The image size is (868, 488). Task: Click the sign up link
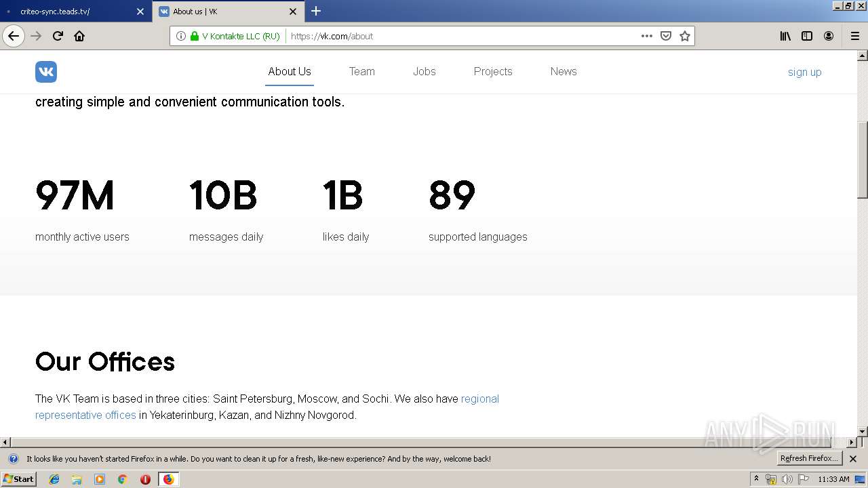804,72
